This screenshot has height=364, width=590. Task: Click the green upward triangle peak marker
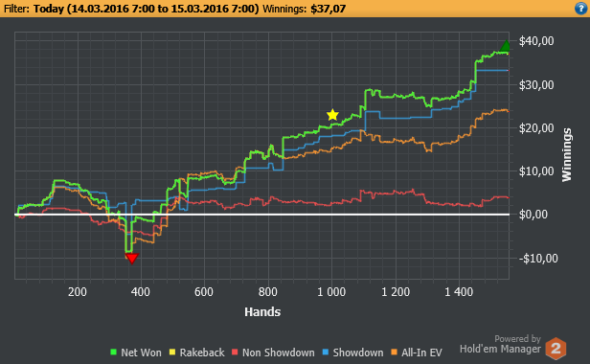click(x=506, y=46)
